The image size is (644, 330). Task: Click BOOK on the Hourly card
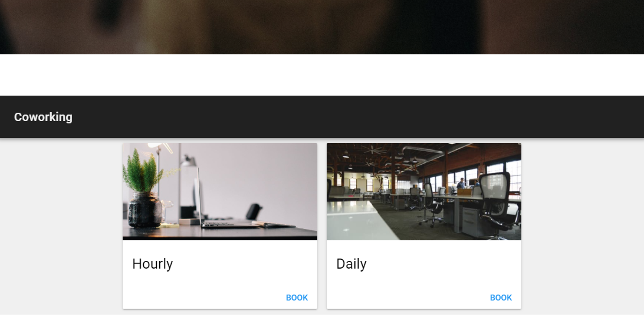coord(297,298)
